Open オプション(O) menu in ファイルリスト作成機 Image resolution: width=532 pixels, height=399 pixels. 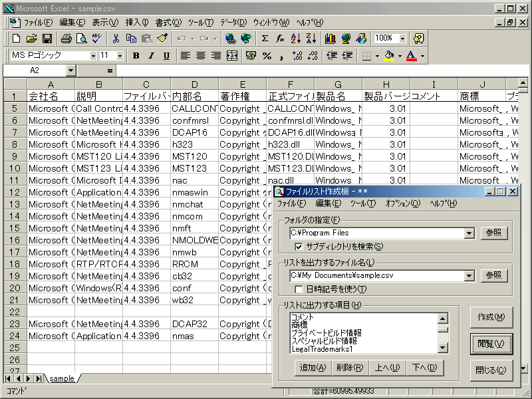pos(403,203)
